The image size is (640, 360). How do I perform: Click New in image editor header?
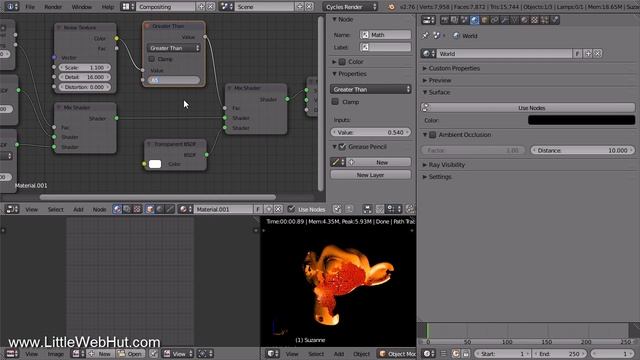pos(100,354)
